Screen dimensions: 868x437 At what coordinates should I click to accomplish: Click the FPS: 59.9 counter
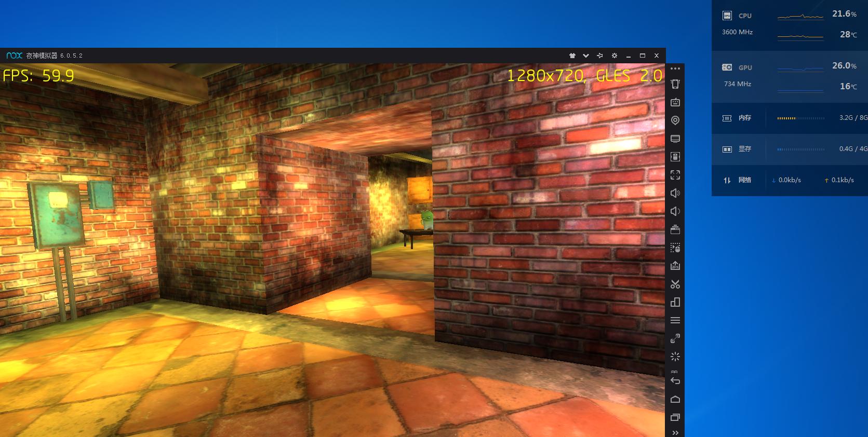pos(38,76)
